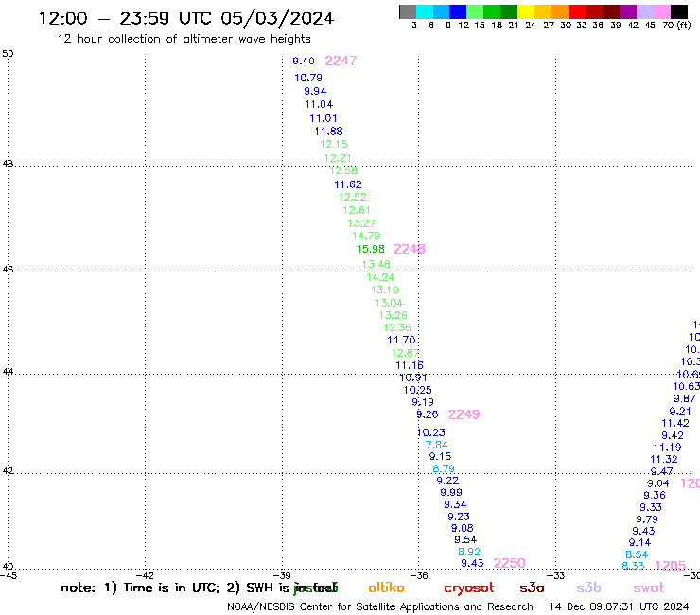This screenshot has height=615, width=700.
Task: Click the blue value 11.70
Action: [401, 341]
